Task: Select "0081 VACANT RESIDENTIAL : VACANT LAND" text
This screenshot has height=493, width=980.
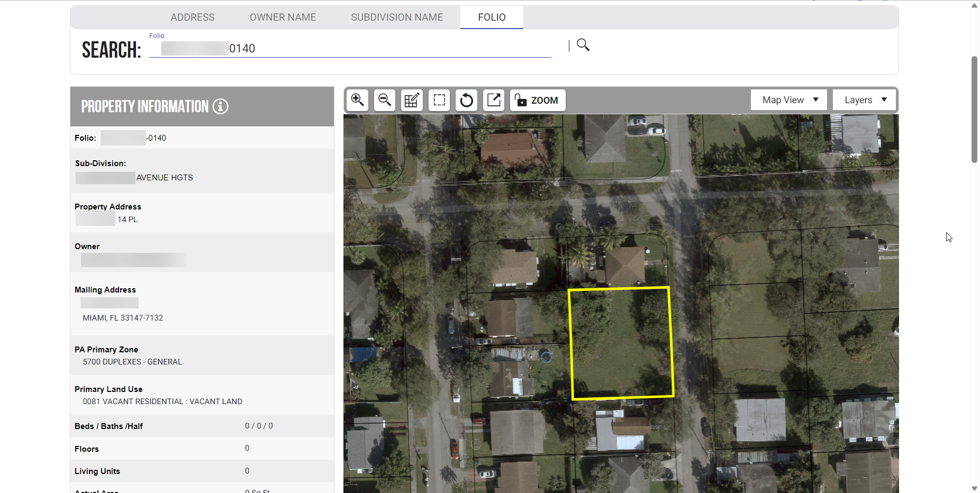Action: coord(162,401)
